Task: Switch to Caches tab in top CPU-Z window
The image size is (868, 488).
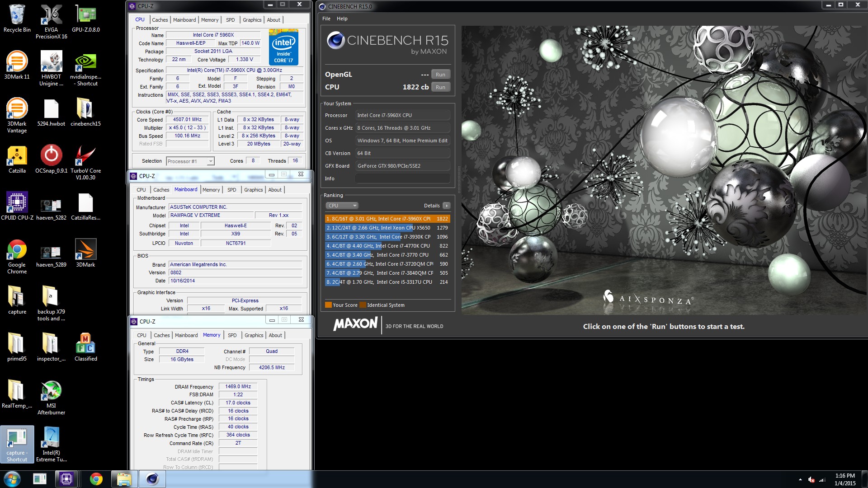Action: coord(160,20)
